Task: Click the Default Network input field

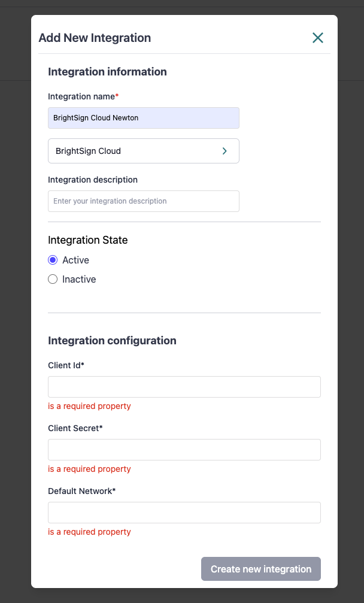Action: tap(184, 513)
